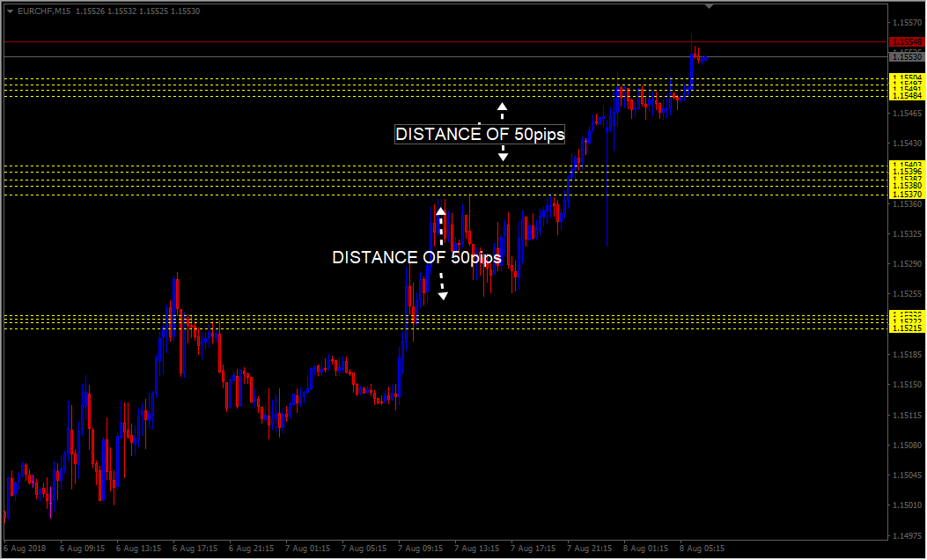Image resolution: width=927 pixels, height=560 pixels.
Task: Select the grey current price label 1.15530
Action: click(x=906, y=56)
